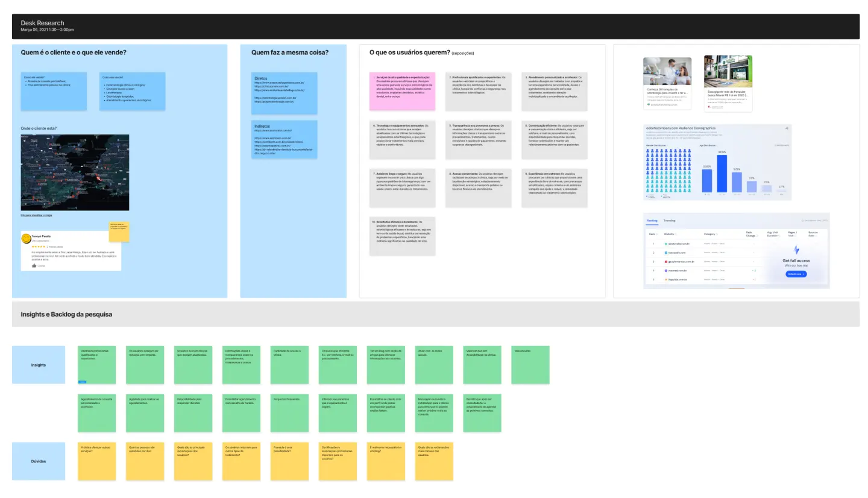The width and height of the screenshot is (868, 498).
Task: Click the yellow smiley avatar of the reviewer
Action: [x=27, y=239]
